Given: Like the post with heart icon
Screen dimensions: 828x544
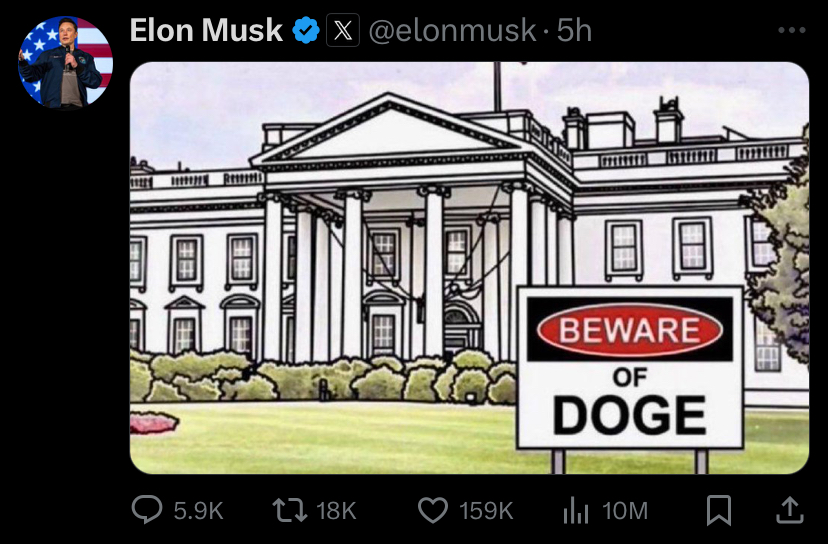Looking at the screenshot, I should [x=433, y=510].
